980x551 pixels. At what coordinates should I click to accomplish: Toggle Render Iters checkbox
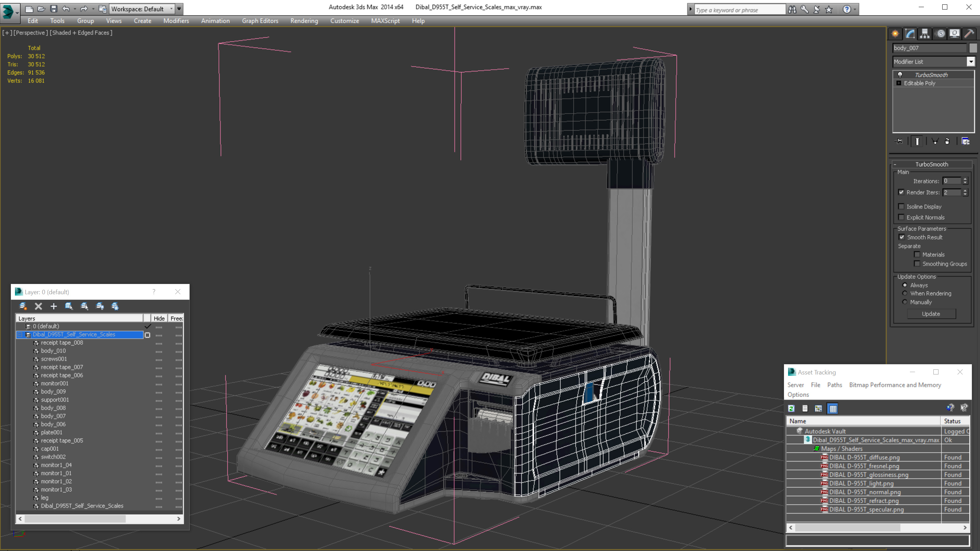click(x=901, y=192)
